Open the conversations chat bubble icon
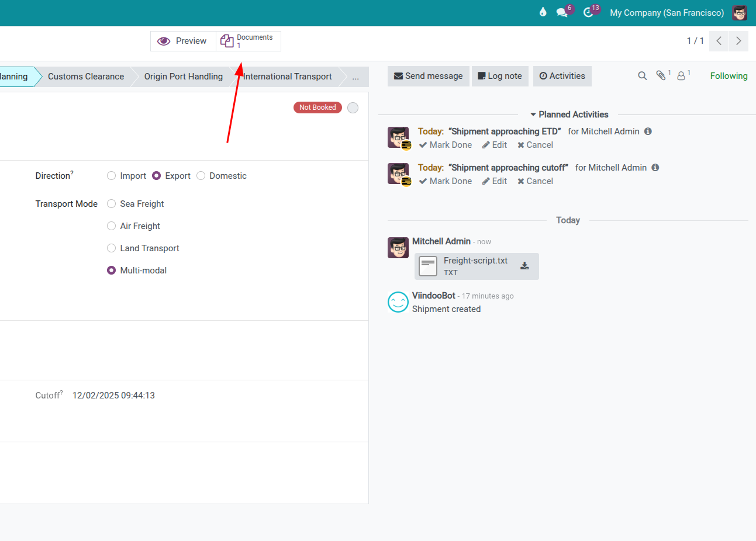 (x=562, y=12)
